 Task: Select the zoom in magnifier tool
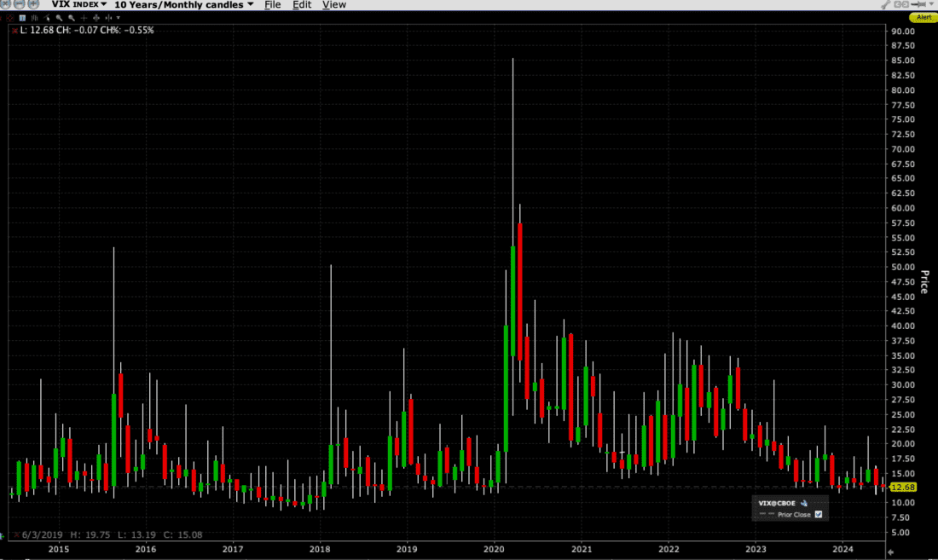pyautogui.click(x=59, y=17)
